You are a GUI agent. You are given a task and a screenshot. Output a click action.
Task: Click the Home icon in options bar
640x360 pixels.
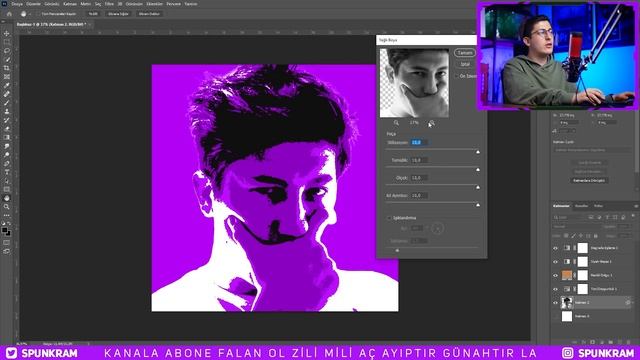tap(9, 14)
